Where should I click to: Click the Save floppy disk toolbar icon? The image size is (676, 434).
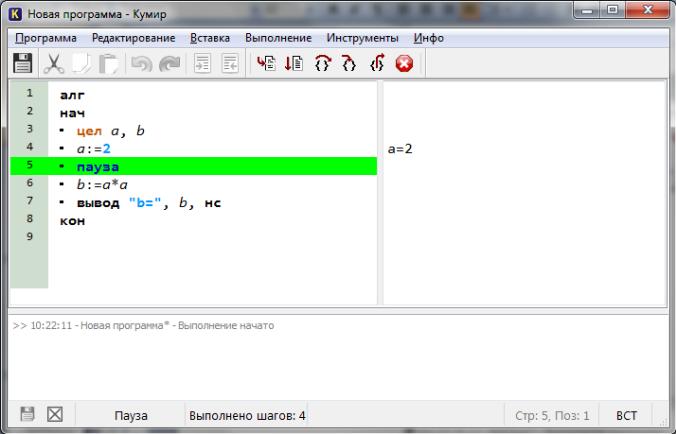pos(22,64)
